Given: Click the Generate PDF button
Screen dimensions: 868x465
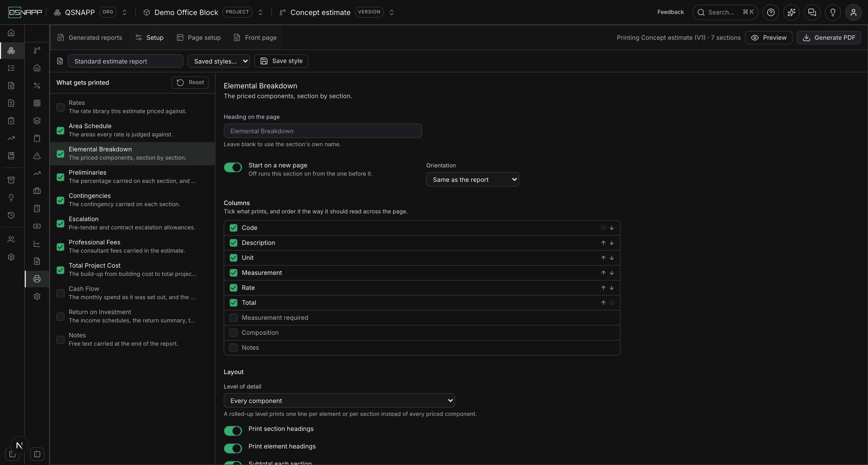Looking at the screenshot, I should [828, 37].
